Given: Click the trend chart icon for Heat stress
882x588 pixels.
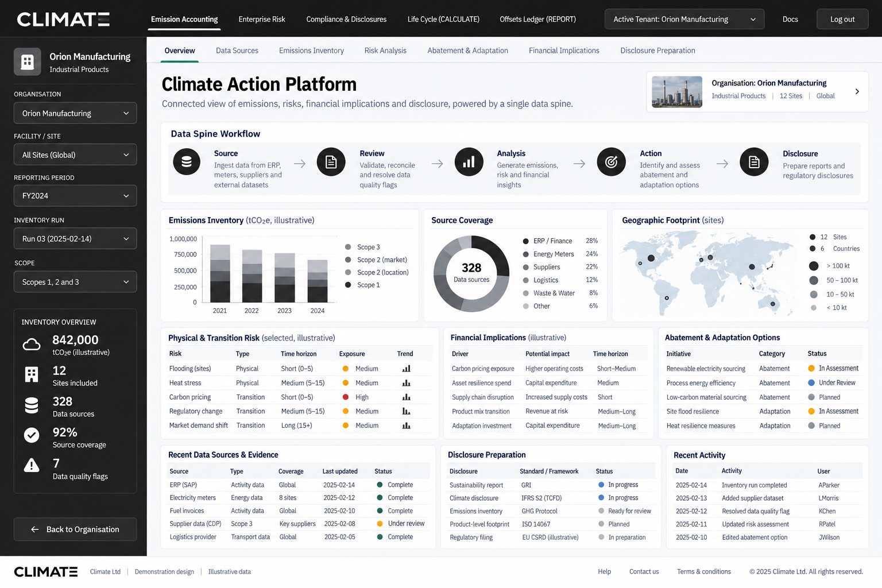Looking at the screenshot, I should coord(407,383).
